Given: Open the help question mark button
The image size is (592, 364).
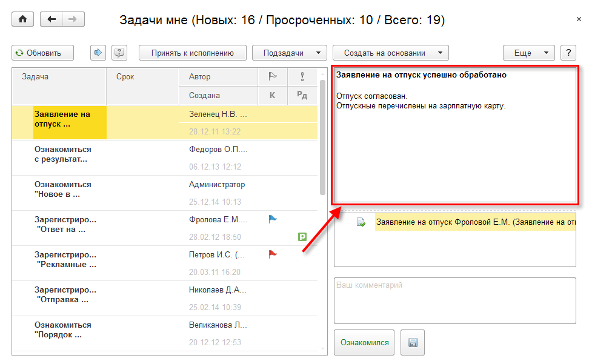Looking at the screenshot, I should pos(568,53).
